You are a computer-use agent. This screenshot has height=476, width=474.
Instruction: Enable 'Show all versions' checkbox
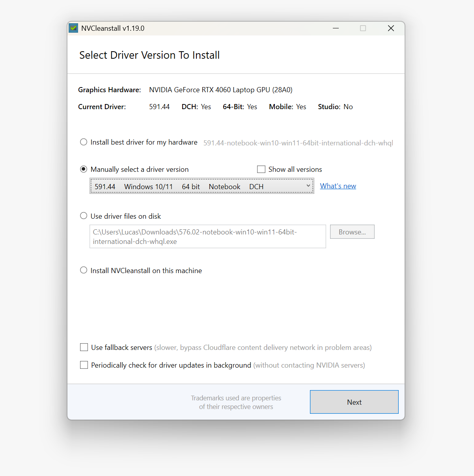tap(261, 169)
